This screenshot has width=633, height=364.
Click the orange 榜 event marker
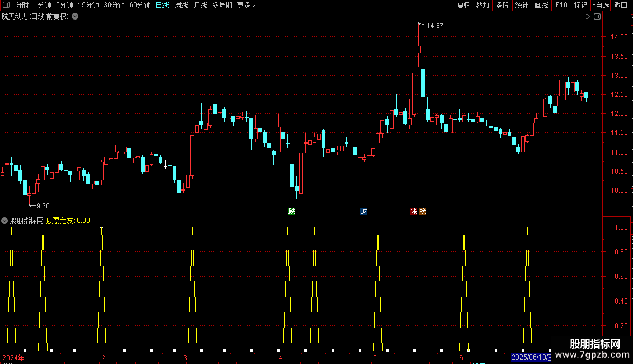click(423, 212)
